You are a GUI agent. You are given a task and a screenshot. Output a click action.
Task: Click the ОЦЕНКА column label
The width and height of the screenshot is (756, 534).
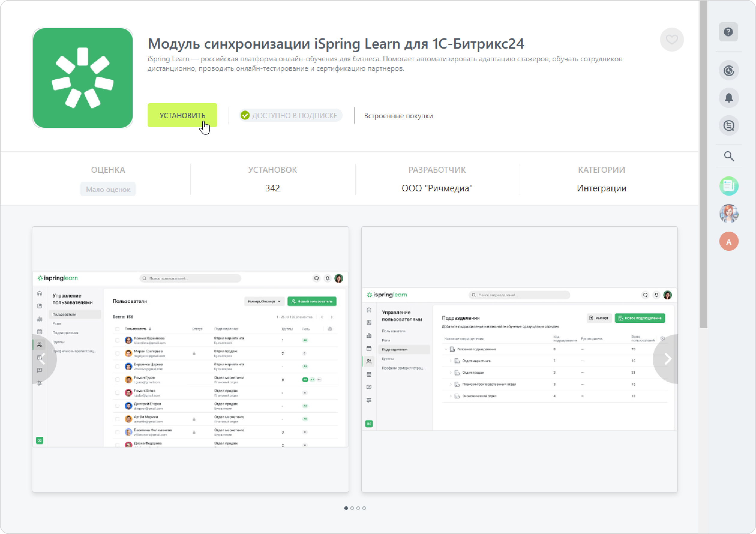[x=108, y=170]
